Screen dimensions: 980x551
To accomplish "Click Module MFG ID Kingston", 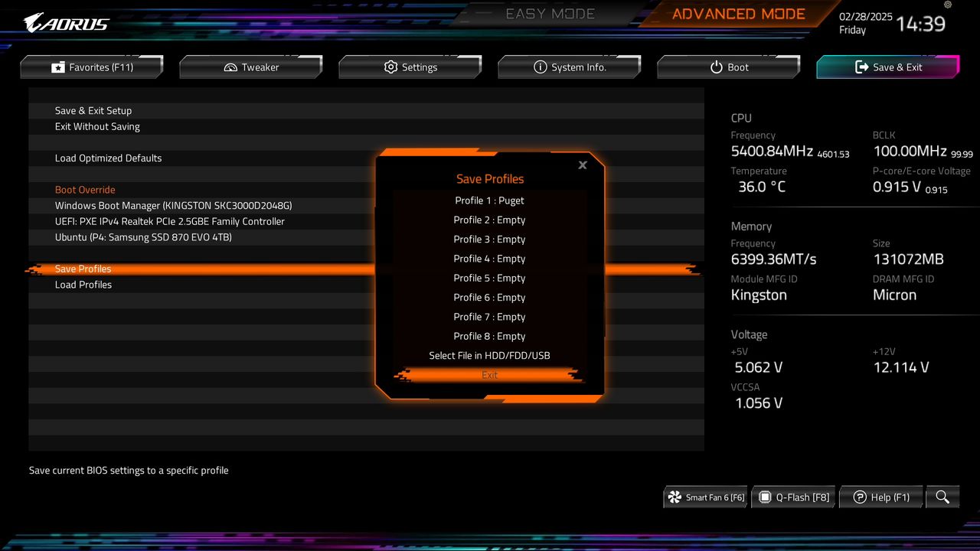I will pos(759,295).
